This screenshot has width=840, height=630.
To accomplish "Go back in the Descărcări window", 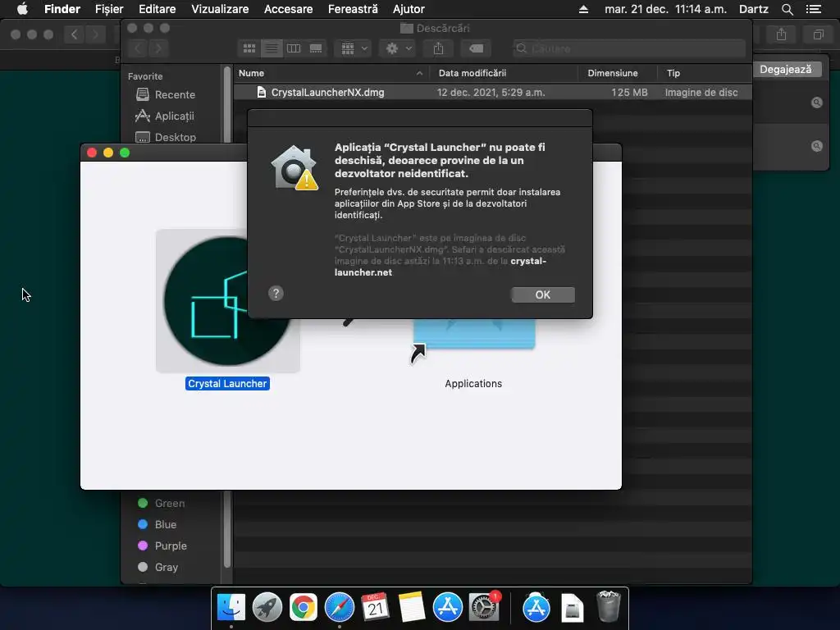I will click(x=138, y=48).
